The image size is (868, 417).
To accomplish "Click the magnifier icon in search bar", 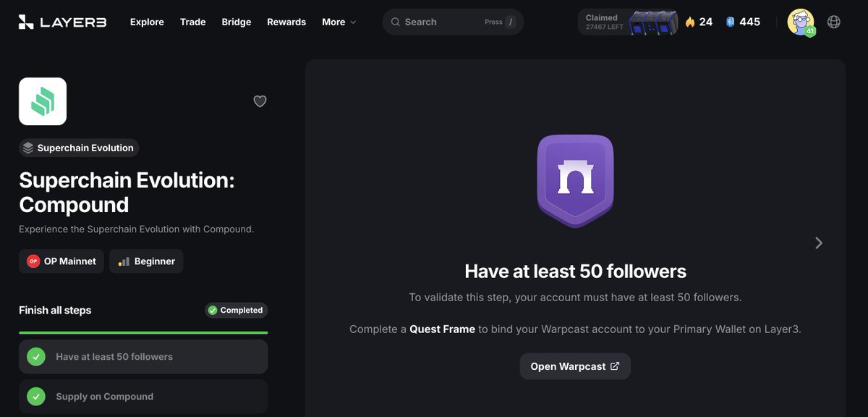I will point(396,22).
